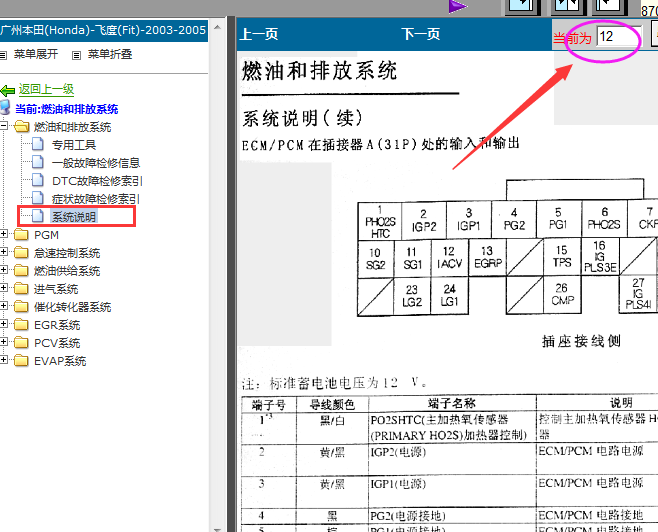This screenshot has height=532, width=658.
Task: Click the 导线颜色 table header
Action: tap(332, 404)
